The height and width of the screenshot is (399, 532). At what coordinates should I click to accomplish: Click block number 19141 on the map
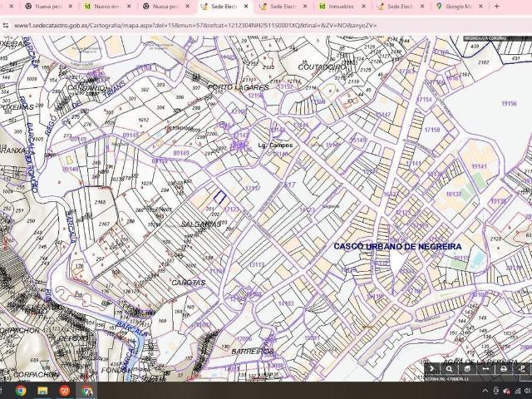[x=479, y=166]
